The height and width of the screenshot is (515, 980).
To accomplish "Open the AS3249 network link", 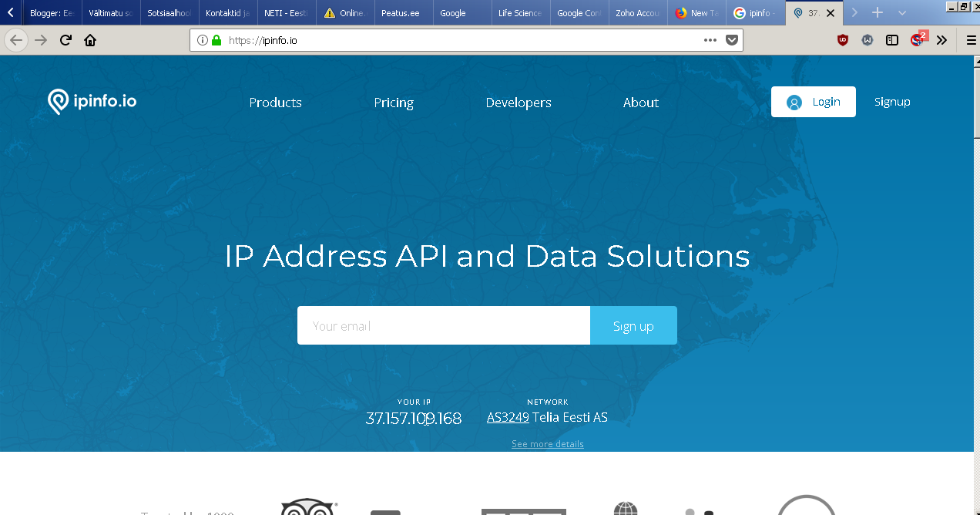I will (508, 417).
